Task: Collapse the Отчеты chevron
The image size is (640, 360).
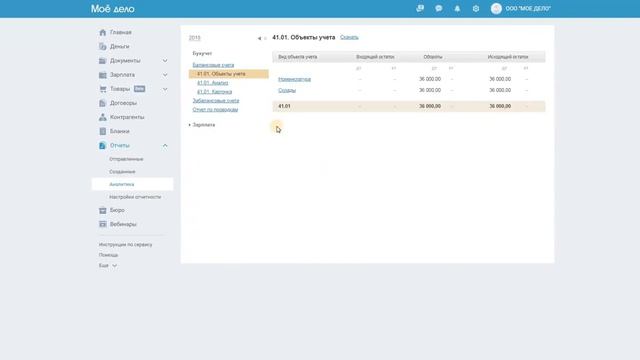Action: [x=165, y=145]
